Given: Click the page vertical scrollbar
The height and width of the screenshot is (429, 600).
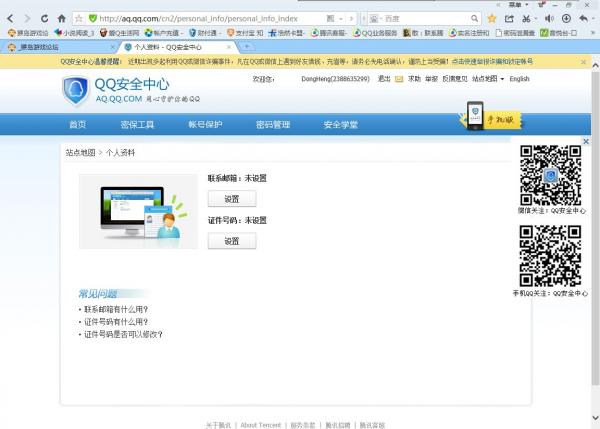Looking at the screenshot, I should click(x=595, y=228).
